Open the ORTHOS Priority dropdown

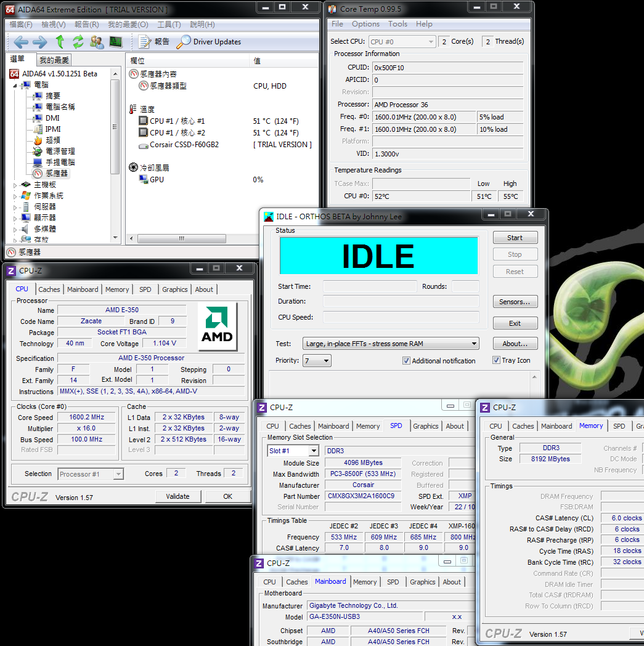[x=317, y=361]
